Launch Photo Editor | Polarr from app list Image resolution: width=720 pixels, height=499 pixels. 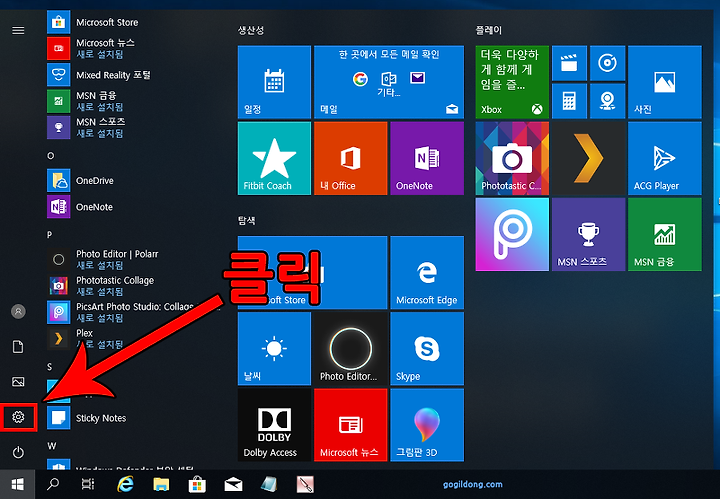pos(133,259)
